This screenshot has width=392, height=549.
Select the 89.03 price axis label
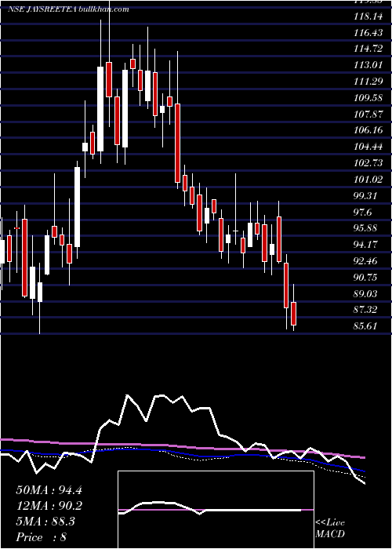[365, 293]
